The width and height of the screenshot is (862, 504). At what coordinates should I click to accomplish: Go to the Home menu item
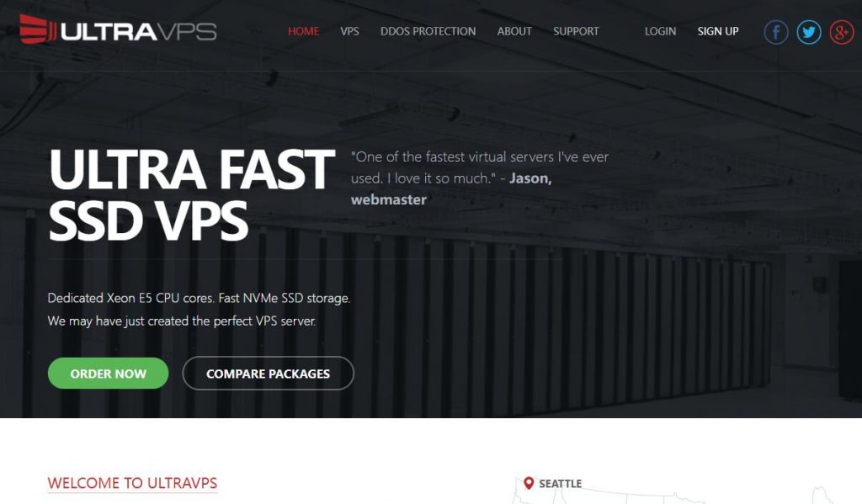point(303,31)
